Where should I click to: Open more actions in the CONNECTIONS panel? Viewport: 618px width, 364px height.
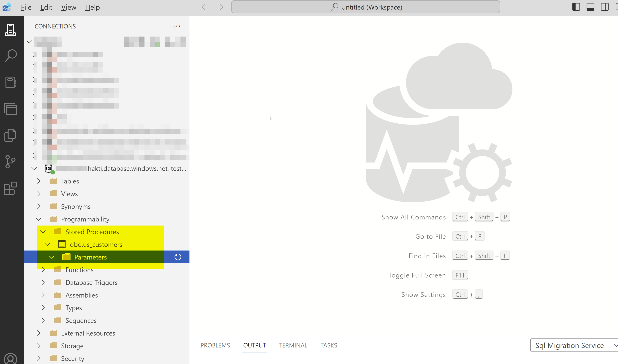click(x=177, y=26)
